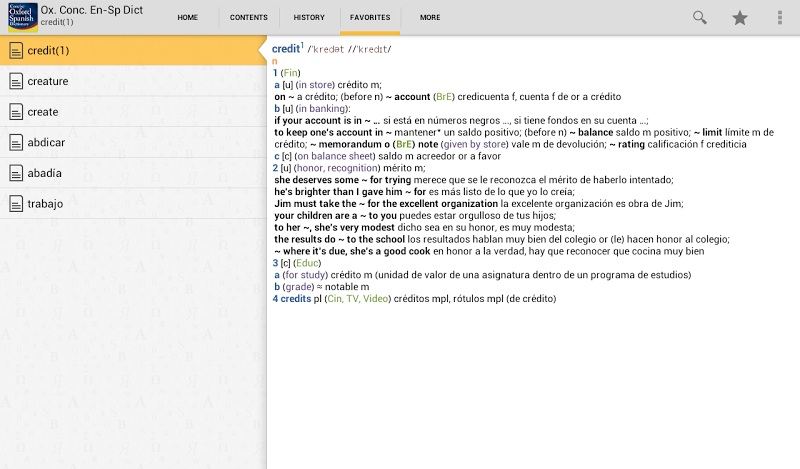The height and width of the screenshot is (469, 800).
Task: Open the MORE tab
Action: (430, 18)
